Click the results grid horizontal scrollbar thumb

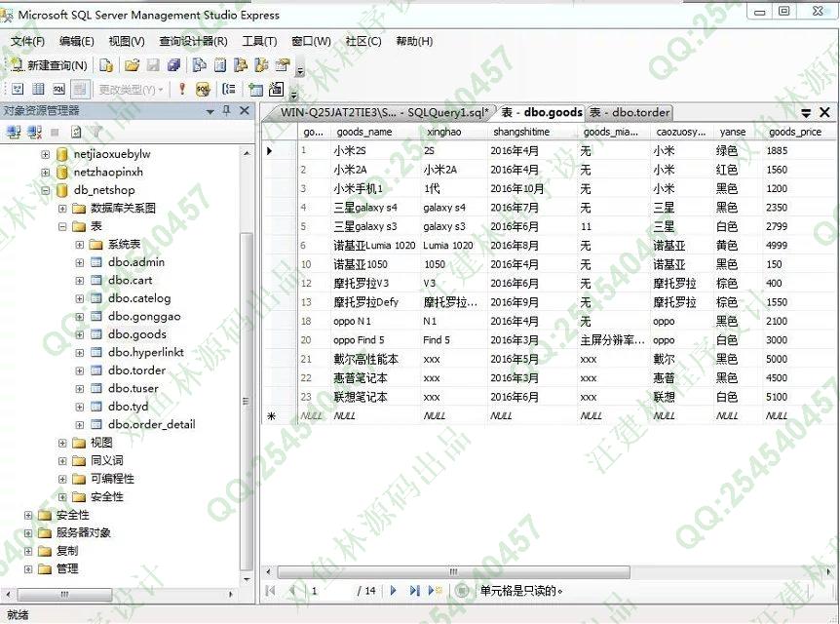453,572
